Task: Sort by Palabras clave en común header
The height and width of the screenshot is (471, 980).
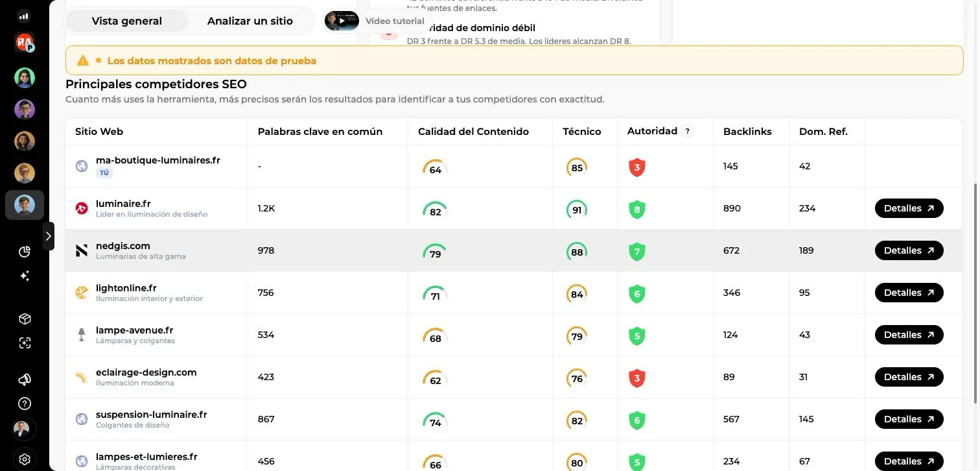Action: (320, 131)
